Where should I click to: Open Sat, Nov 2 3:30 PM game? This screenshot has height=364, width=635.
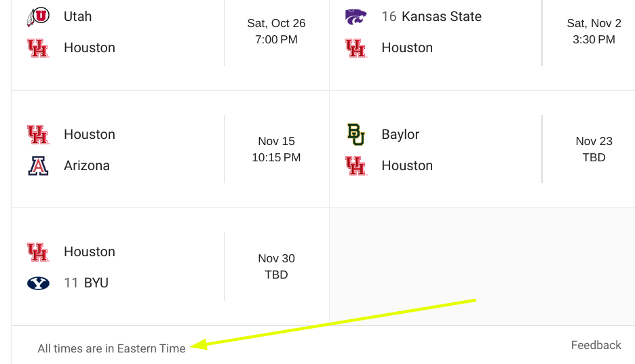(594, 32)
